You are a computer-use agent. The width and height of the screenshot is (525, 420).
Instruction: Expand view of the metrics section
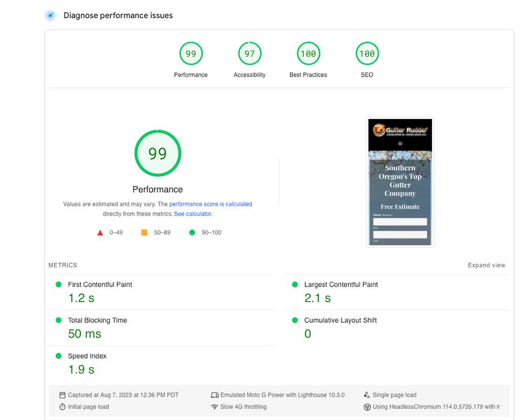coord(486,265)
